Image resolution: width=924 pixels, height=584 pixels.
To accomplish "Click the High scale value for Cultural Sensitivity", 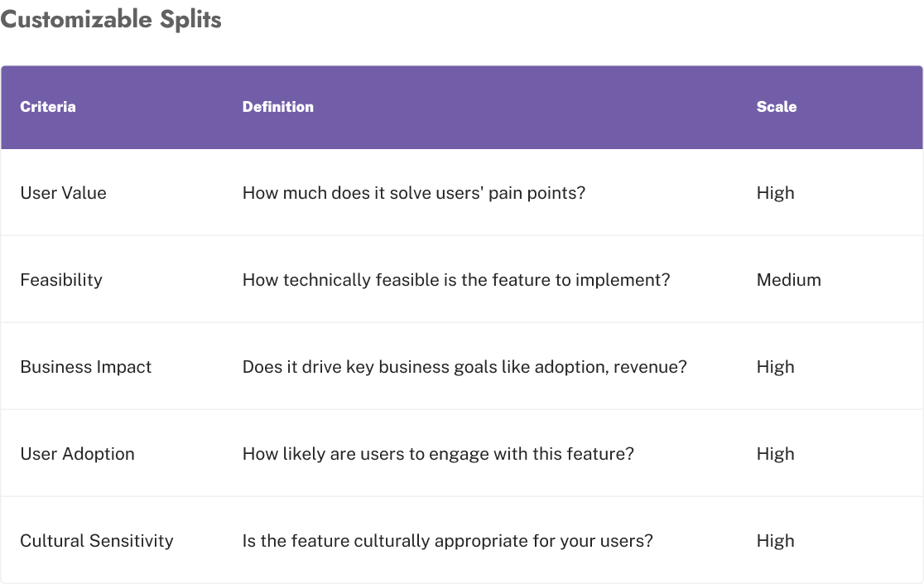I will pos(776,541).
